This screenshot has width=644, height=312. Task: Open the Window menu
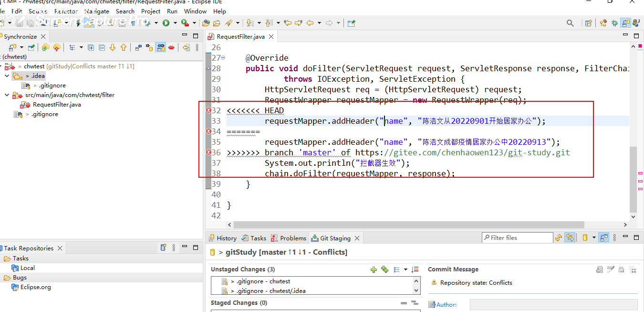pos(195,11)
